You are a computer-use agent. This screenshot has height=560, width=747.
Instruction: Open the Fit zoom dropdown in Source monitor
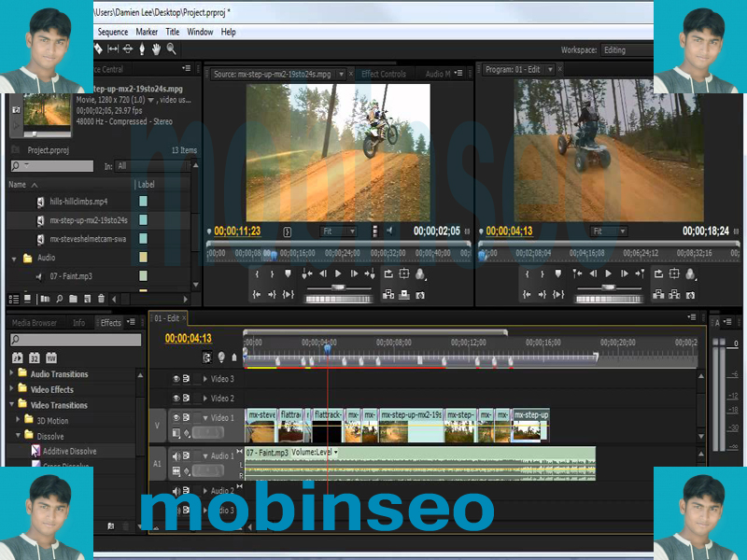coord(338,231)
